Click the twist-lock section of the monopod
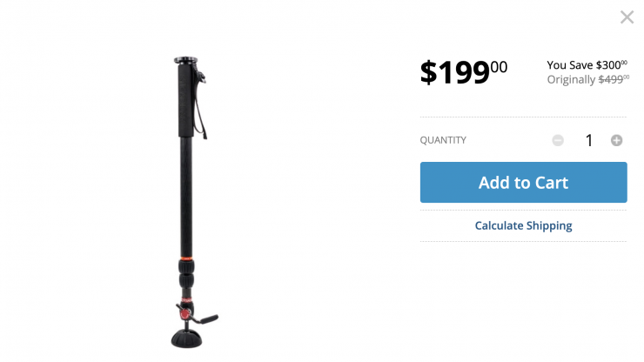644x362 pixels. (186, 276)
